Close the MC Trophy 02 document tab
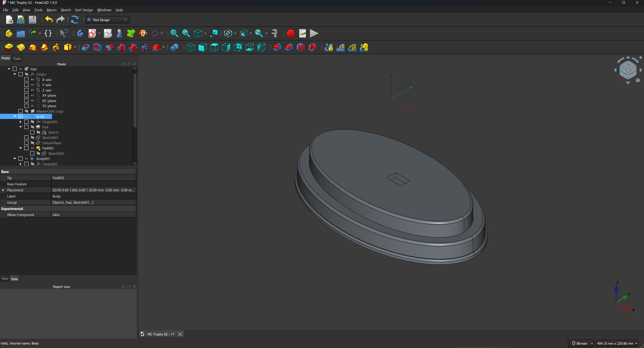Image resolution: width=644 pixels, height=348 pixels. pyautogui.click(x=180, y=334)
